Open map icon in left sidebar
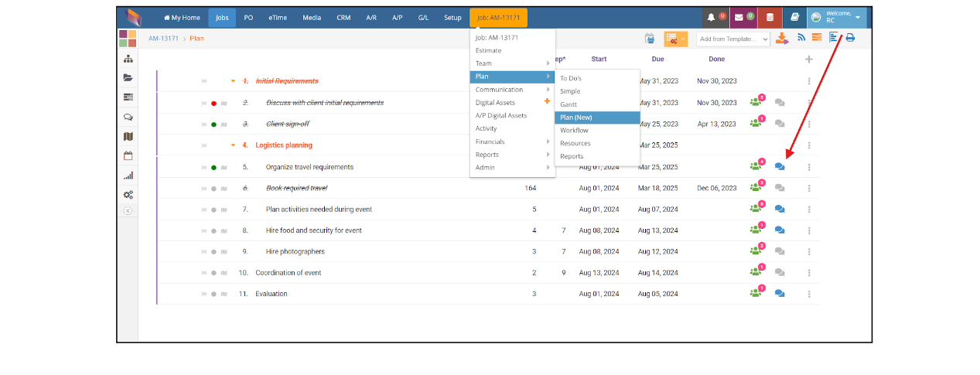 (x=128, y=137)
